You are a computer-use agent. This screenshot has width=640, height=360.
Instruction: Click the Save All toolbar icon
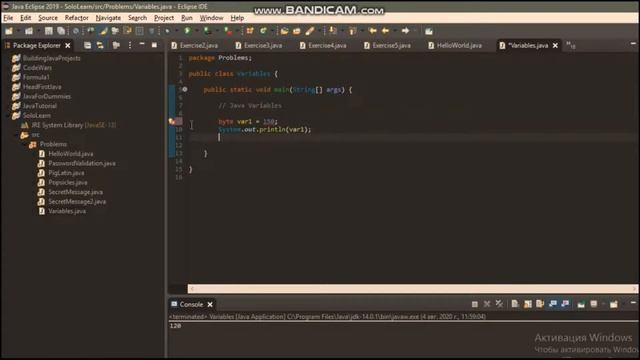coord(61,31)
